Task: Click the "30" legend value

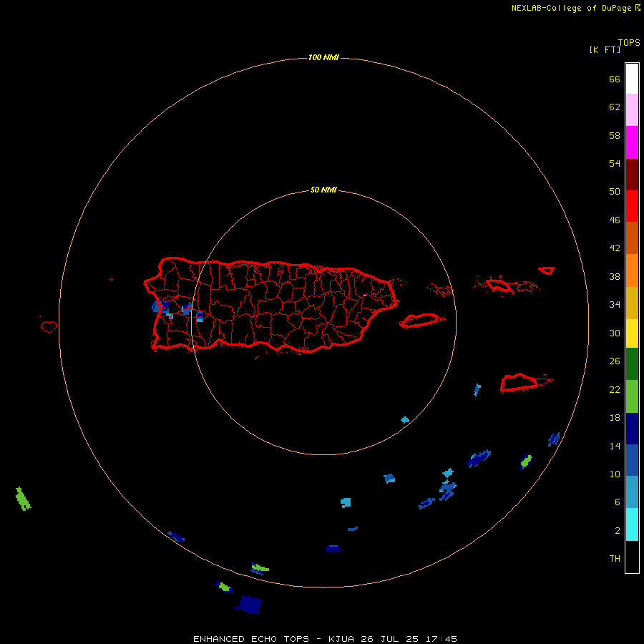Action: tap(615, 333)
